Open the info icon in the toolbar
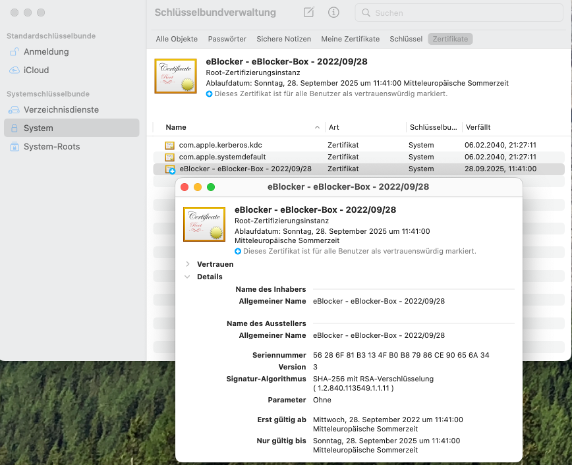Screen dimensions: 572x466 333,12
